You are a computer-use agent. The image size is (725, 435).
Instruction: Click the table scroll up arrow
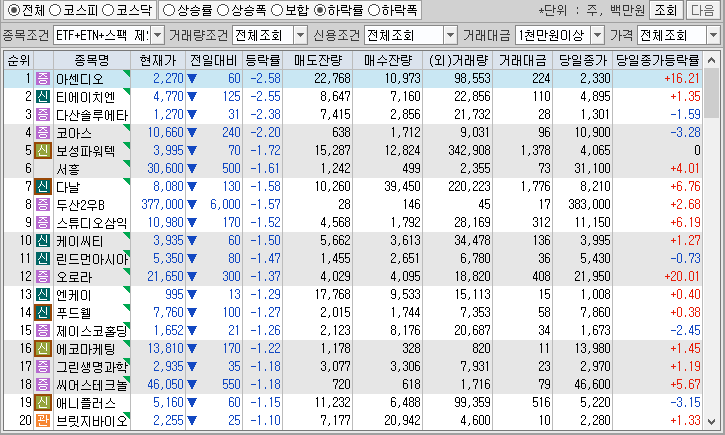(712, 60)
